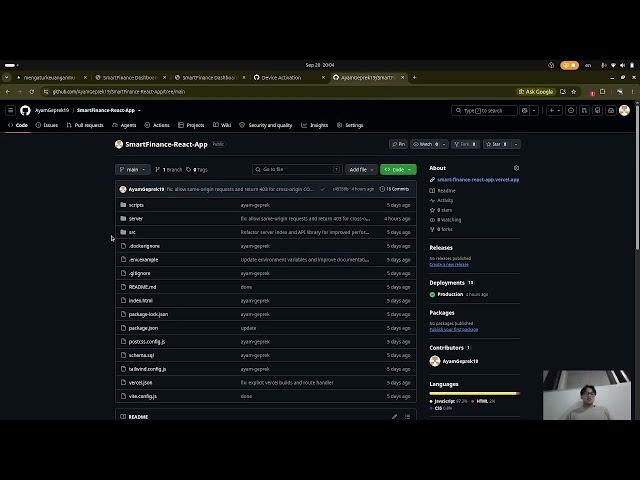
Task: Open the vite.config.js file
Action: point(143,396)
